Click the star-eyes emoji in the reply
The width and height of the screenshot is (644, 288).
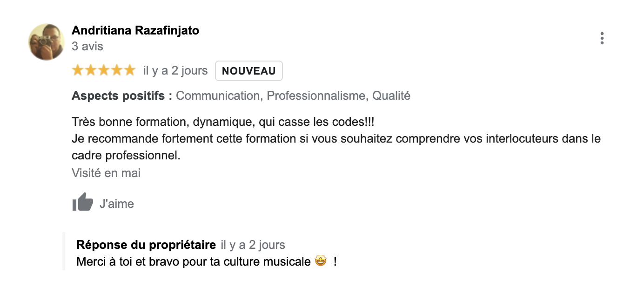[x=321, y=261]
